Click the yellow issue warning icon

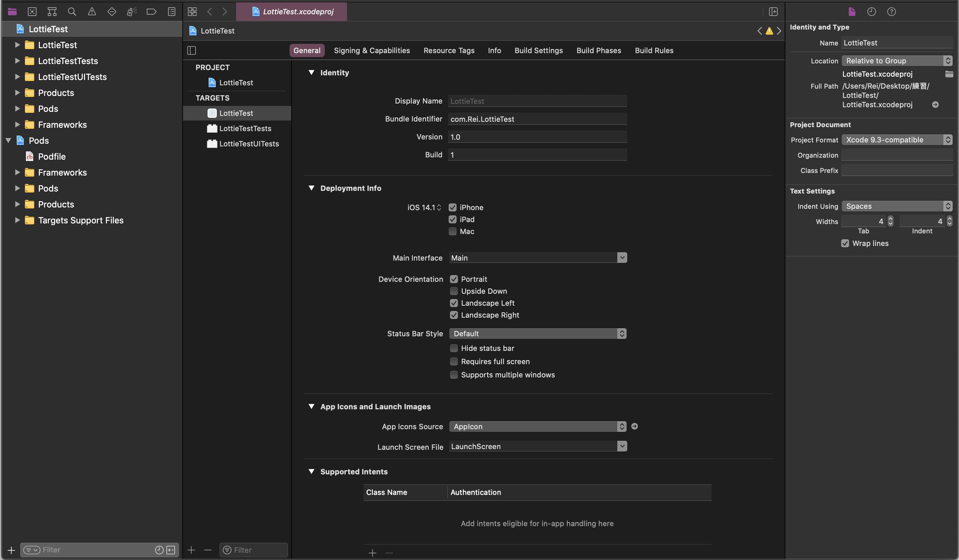(769, 31)
